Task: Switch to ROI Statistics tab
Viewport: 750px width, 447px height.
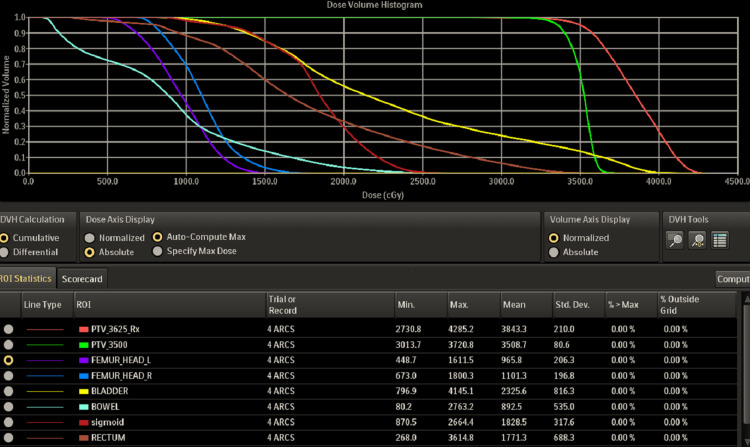Action: click(26, 278)
